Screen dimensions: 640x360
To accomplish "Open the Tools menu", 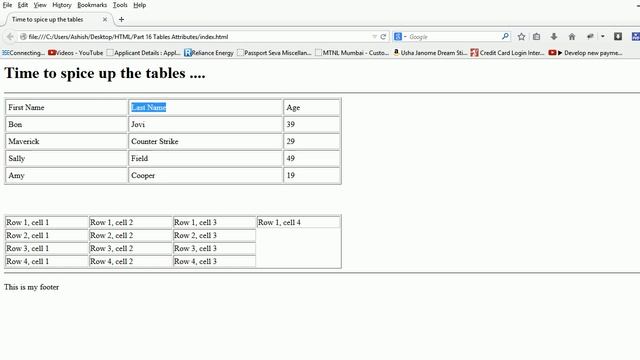I will [120, 5].
